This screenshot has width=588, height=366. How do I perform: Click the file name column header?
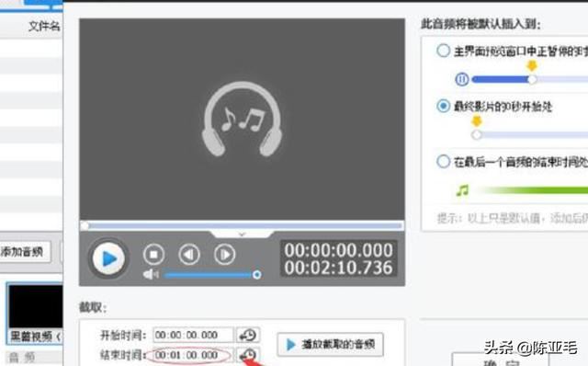(44, 26)
